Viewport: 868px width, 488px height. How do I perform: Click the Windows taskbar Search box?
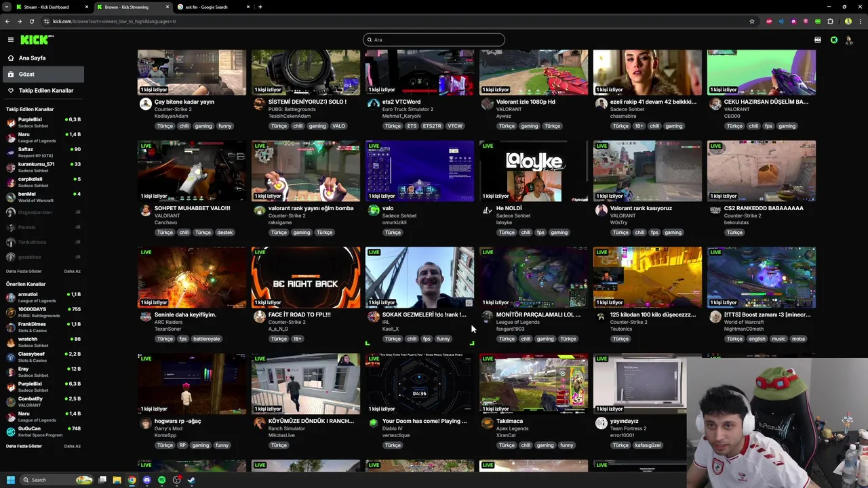coord(56,480)
